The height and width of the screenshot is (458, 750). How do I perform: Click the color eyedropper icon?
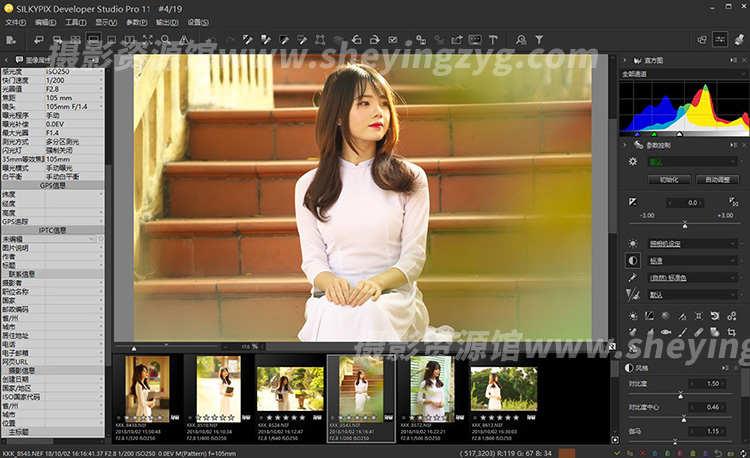coord(632,277)
